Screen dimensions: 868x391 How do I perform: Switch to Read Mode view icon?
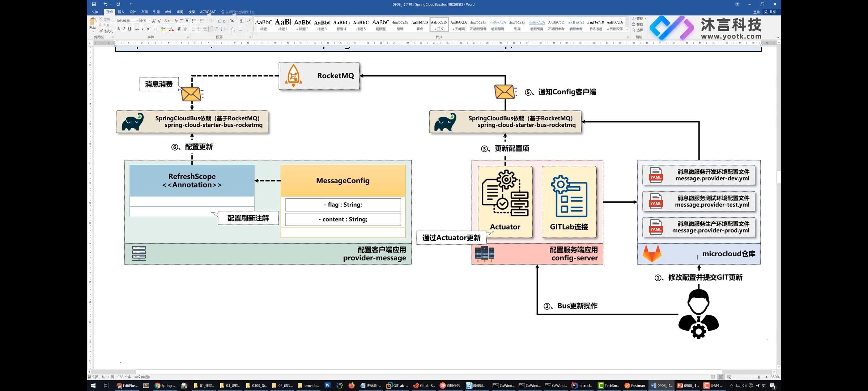713,377
